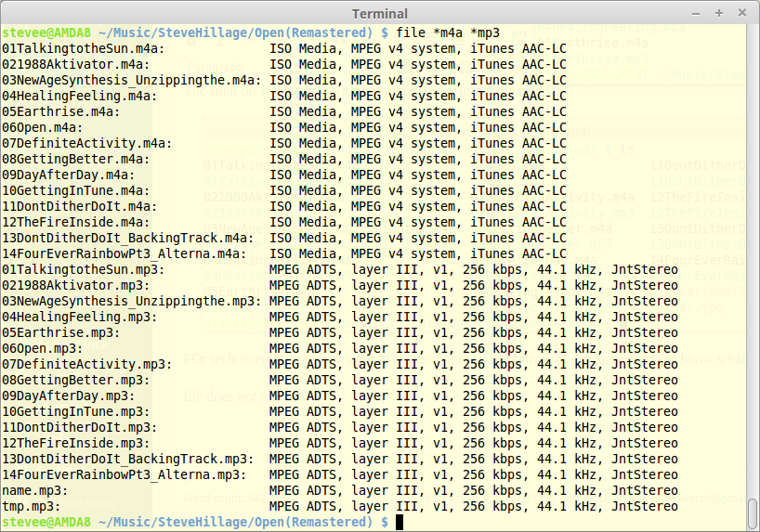Screen dimensions: 760x532
Task: Close the Terminal window
Action: click(743, 13)
